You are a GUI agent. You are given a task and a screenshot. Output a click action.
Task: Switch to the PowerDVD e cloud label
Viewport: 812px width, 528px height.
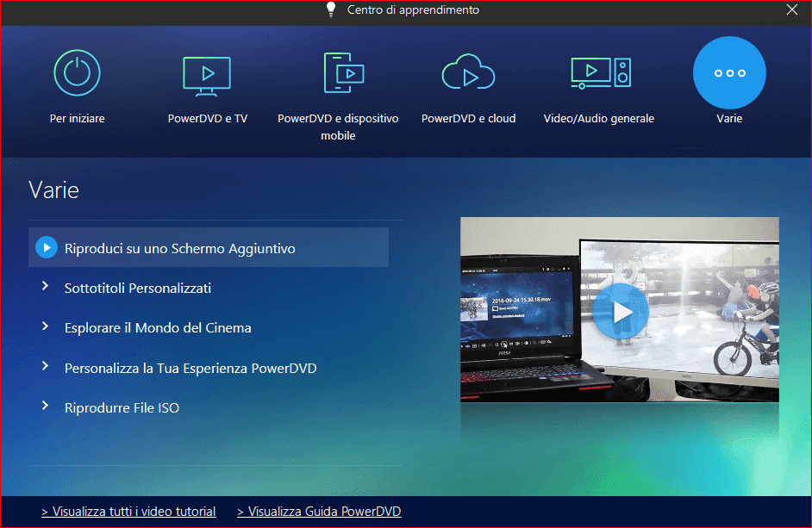coord(468,119)
